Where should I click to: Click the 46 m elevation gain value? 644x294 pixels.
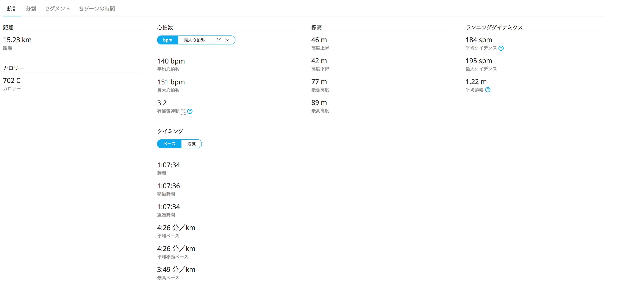pyautogui.click(x=319, y=40)
